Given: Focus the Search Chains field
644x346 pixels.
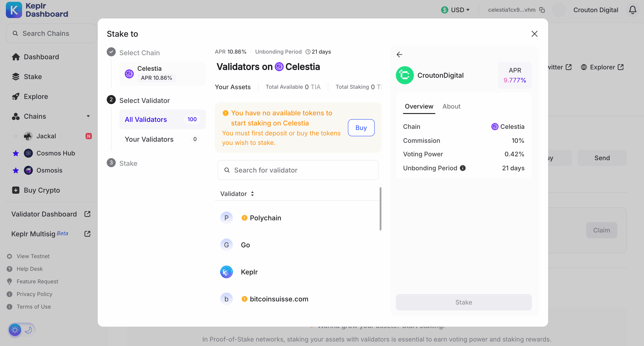Looking at the screenshot, I should 52,33.
